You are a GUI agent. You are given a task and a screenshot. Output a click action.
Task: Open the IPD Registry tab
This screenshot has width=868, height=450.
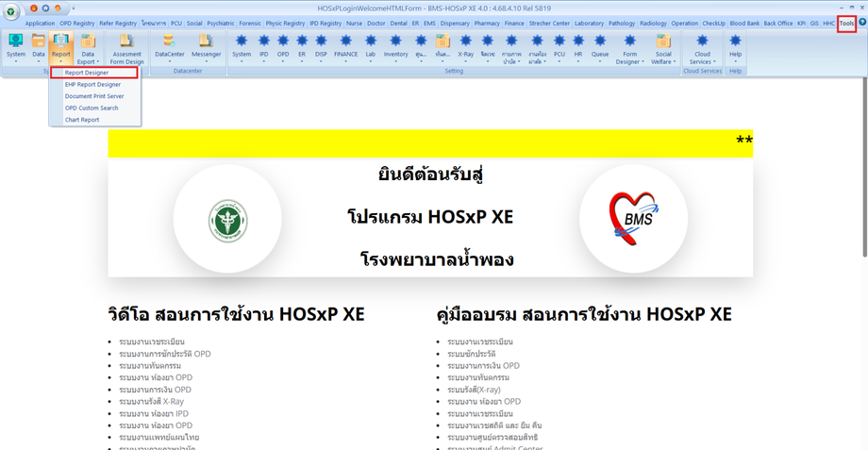pyautogui.click(x=325, y=24)
